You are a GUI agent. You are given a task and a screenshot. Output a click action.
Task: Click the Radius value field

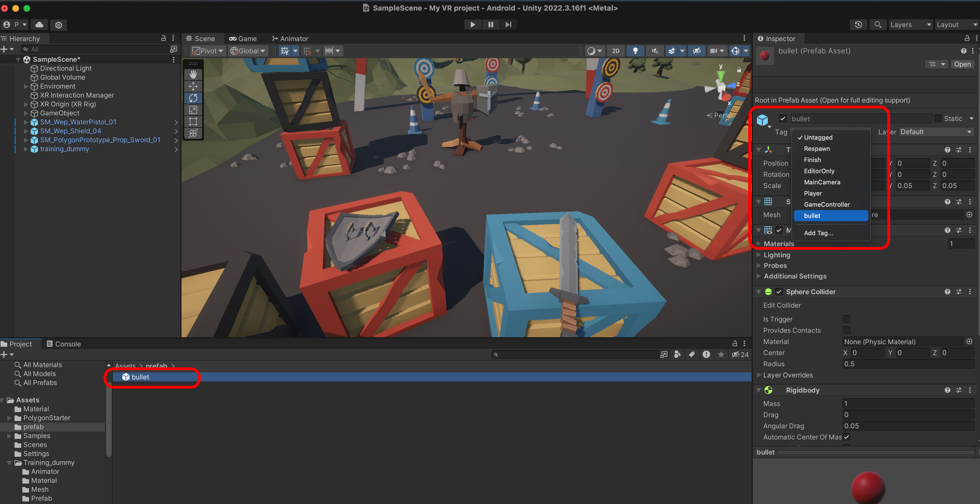[907, 364]
